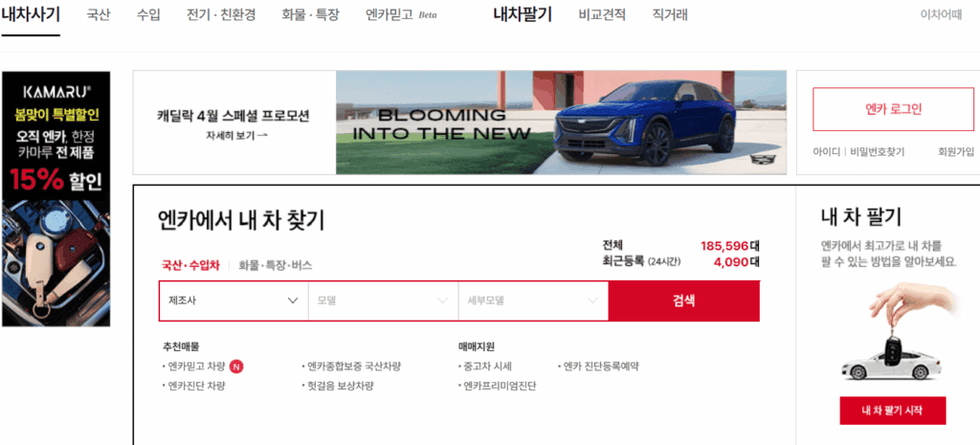The height and width of the screenshot is (445, 980).
Task: Click the 185,596대 total count
Action: pos(730,246)
